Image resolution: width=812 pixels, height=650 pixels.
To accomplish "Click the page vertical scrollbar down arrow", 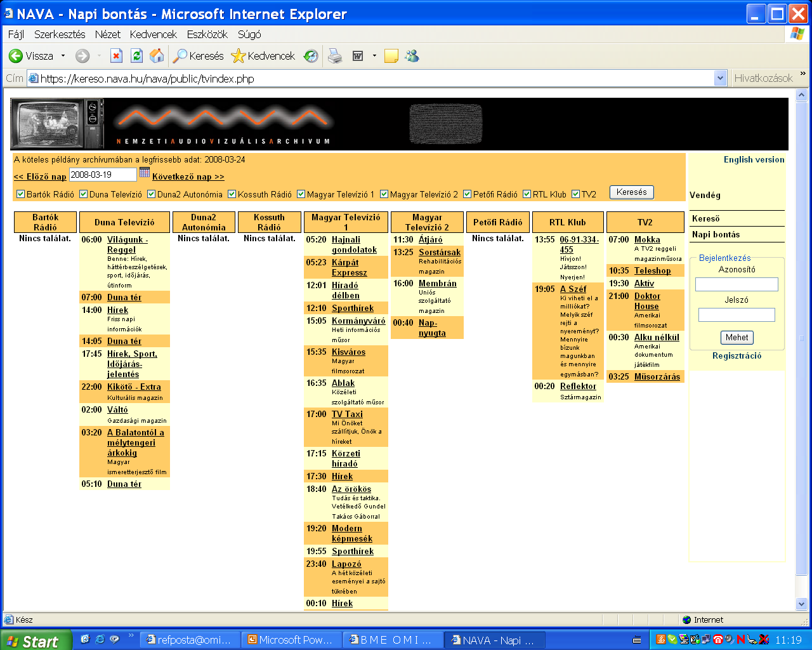I will (x=801, y=604).
